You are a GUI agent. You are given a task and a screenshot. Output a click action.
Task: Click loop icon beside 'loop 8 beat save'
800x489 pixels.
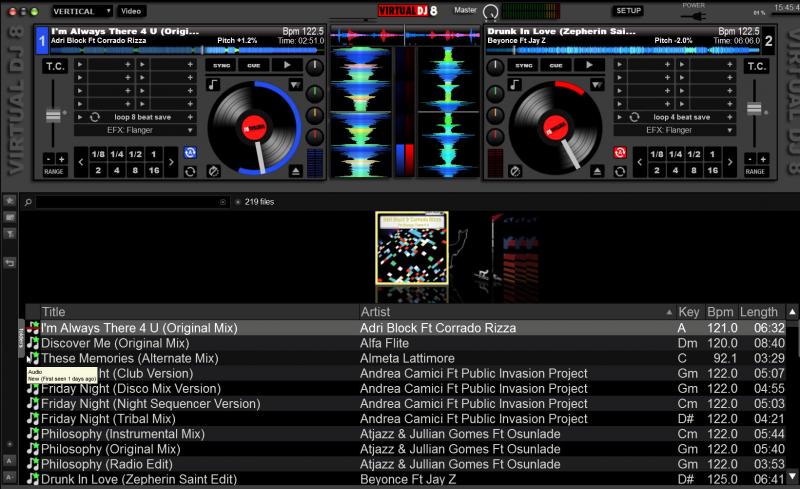[x=95, y=117]
